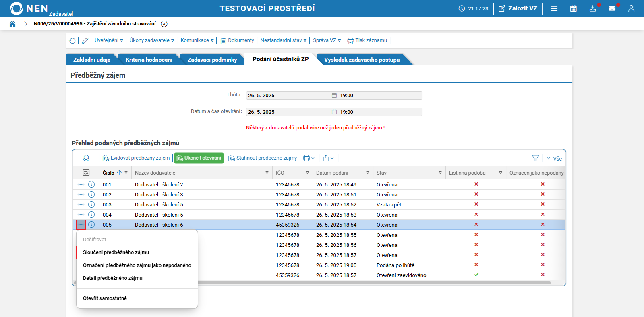The width and height of the screenshot is (644, 317).
Task: Open the calendar icon in header
Action: click(573, 8)
